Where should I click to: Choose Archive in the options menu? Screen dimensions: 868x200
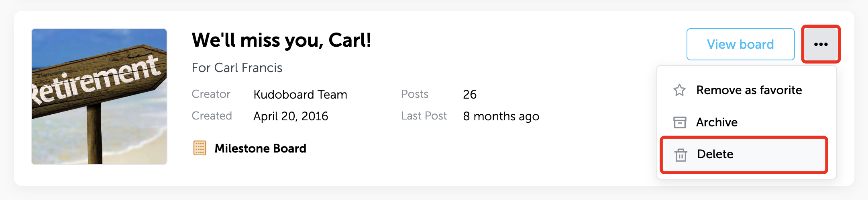coord(746,122)
